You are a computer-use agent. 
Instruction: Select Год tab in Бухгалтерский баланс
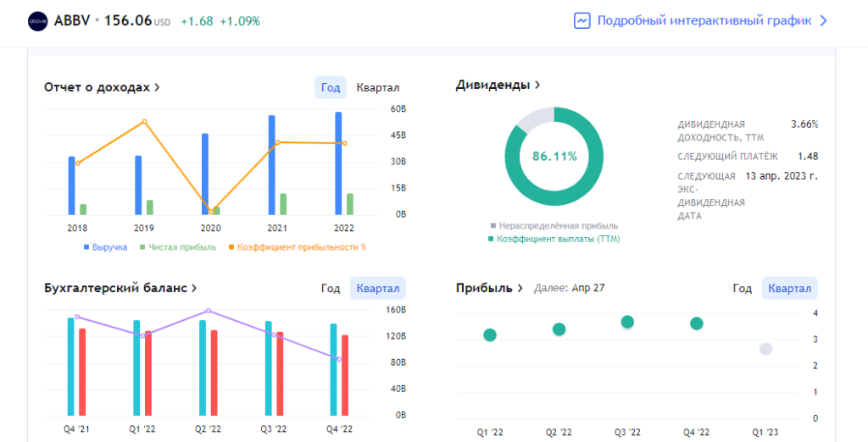(331, 288)
